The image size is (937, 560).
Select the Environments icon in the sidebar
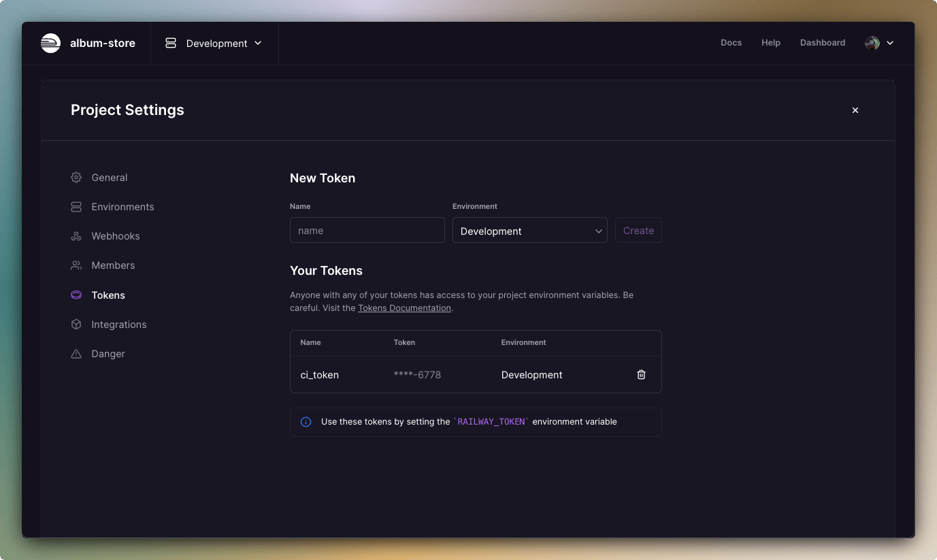coord(76,207)
